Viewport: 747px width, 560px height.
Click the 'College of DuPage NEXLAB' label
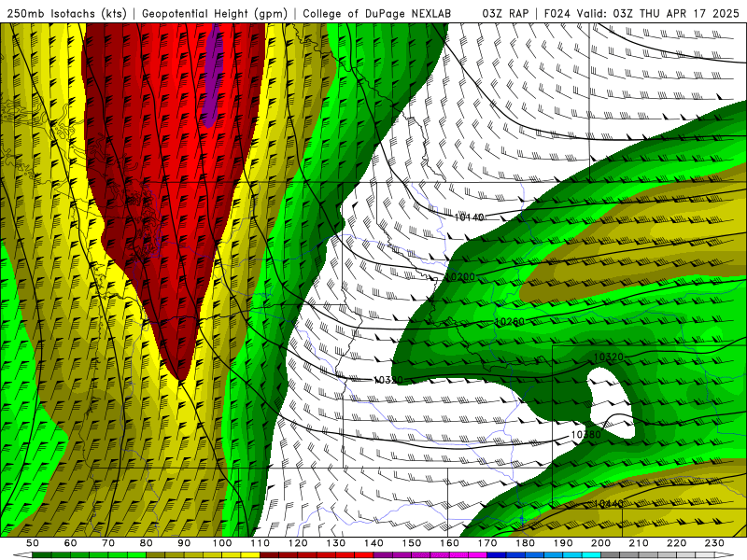(377, 13)
